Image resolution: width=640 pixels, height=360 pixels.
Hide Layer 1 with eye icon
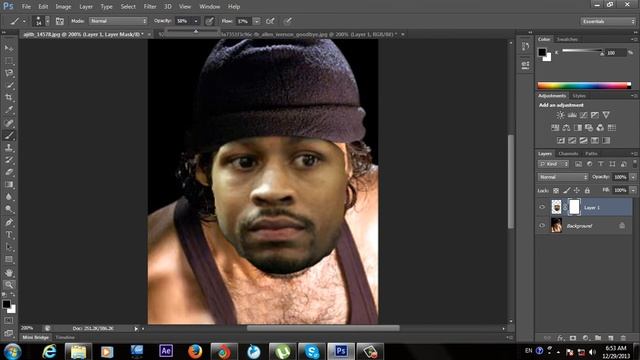(x=542, y=207)
